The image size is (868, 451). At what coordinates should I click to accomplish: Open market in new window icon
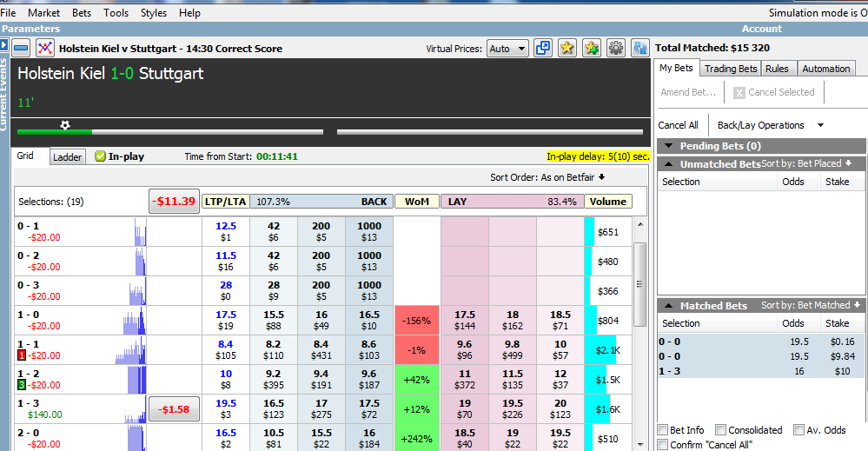[543, 48]
